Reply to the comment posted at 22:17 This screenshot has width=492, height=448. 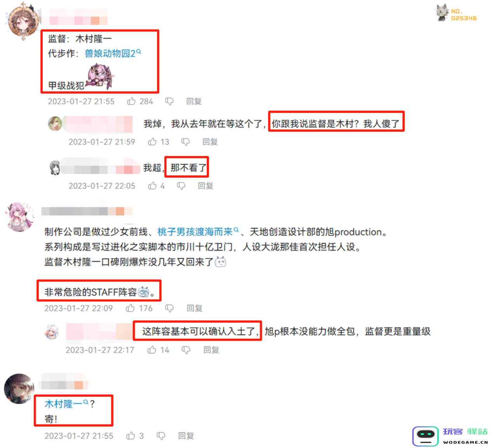(211, 350)
